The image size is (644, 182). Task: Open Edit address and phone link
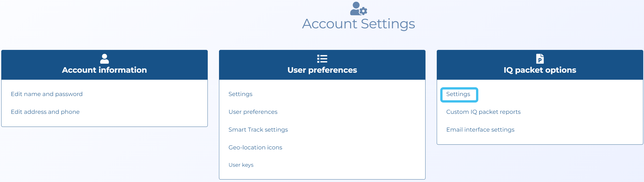(45, 112)
